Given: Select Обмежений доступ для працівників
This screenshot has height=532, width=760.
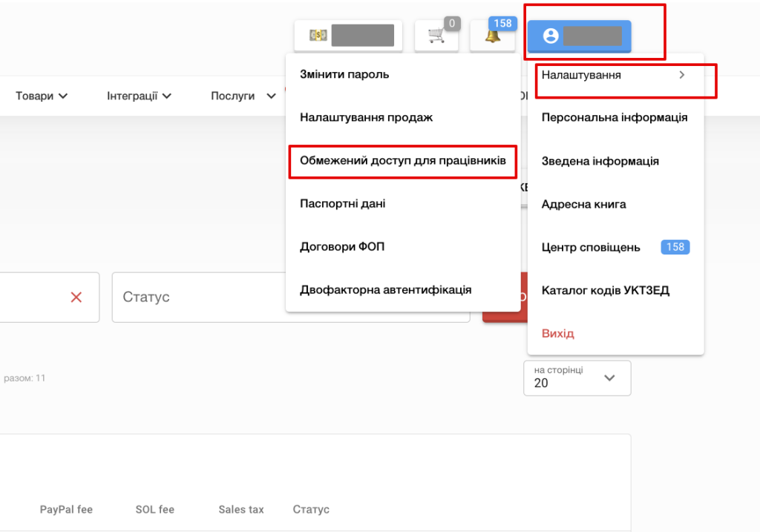Looking at the screenshot, I should 402,160.
